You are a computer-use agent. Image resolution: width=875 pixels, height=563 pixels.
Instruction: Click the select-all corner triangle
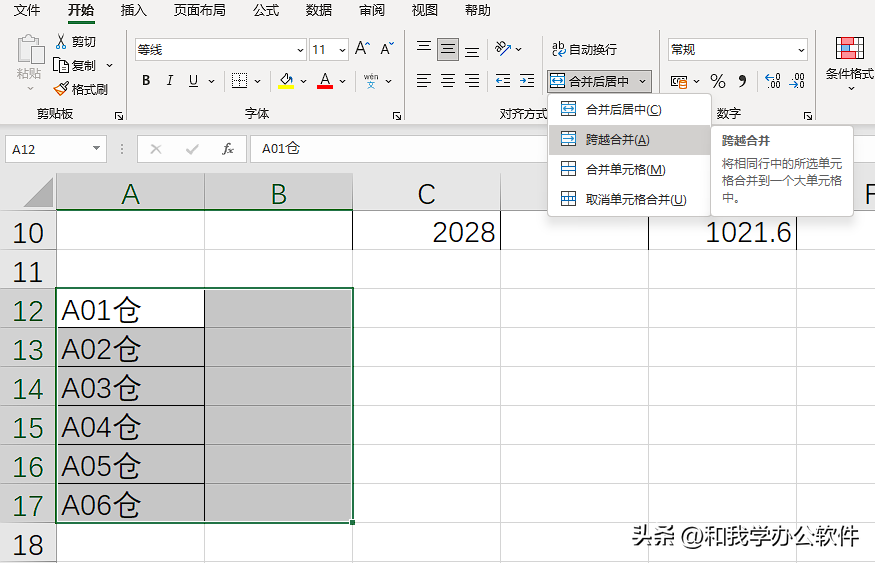(39, 193)
